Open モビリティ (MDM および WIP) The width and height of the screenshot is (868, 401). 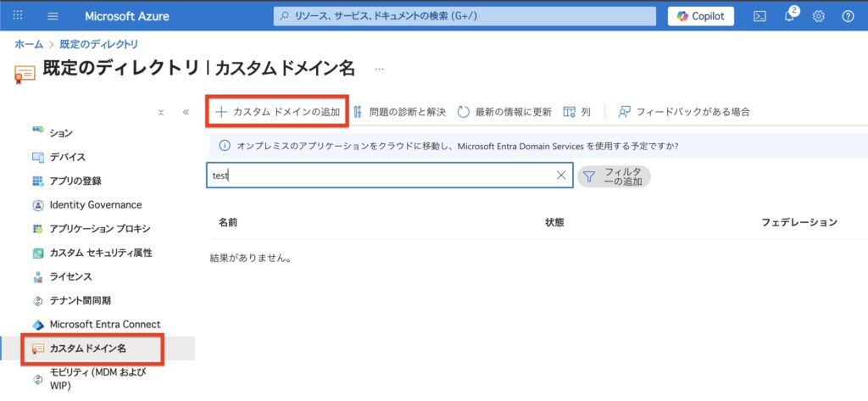[x=97, y=379]
